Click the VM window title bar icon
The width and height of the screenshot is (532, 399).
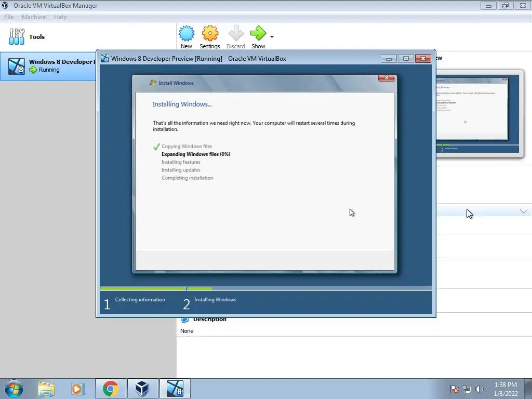[x=105, y=58]
